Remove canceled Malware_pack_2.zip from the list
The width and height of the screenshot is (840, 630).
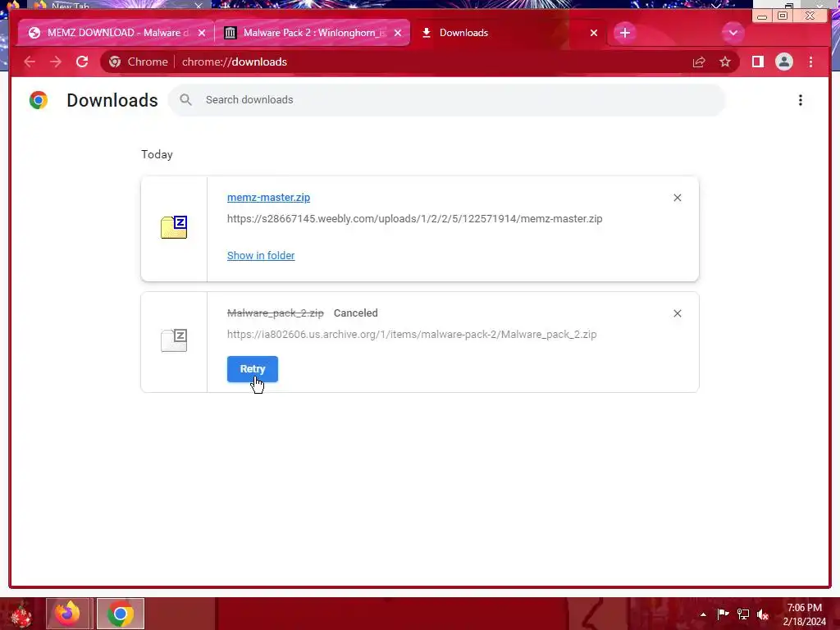tap(677, 313)
